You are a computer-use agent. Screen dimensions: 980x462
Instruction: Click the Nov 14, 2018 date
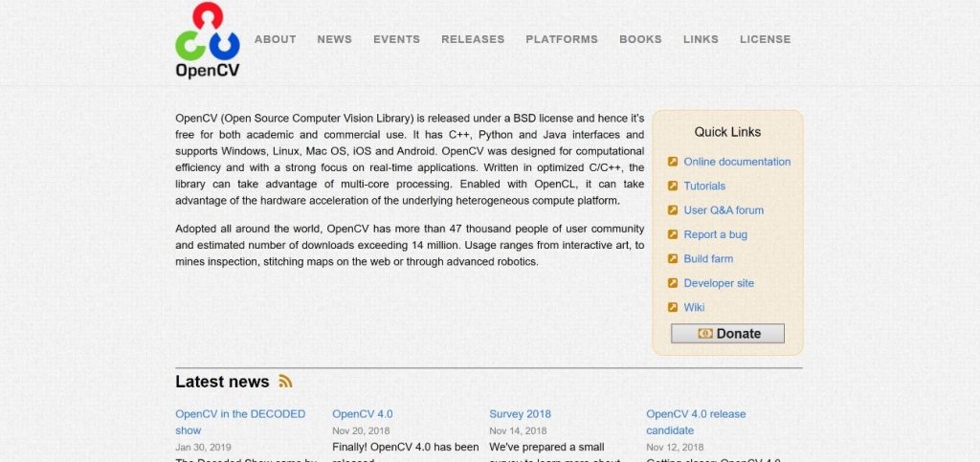518,430
